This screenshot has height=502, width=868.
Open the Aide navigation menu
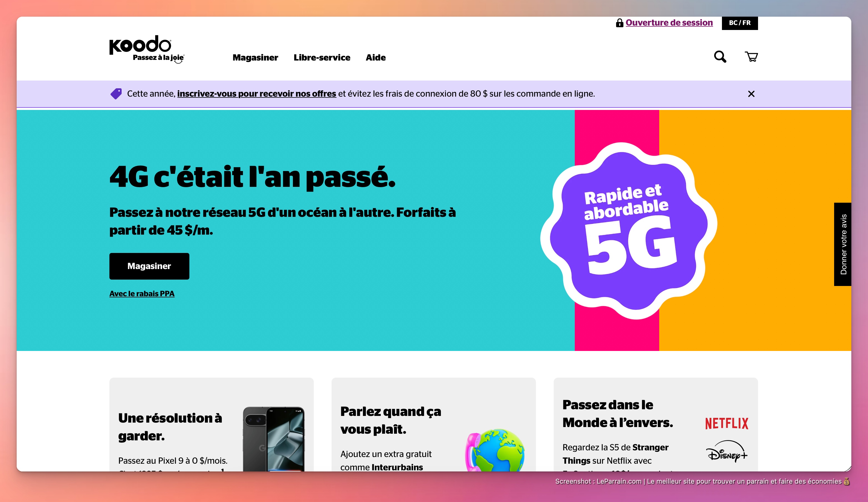pyautogui.click(x=375, y=57)
